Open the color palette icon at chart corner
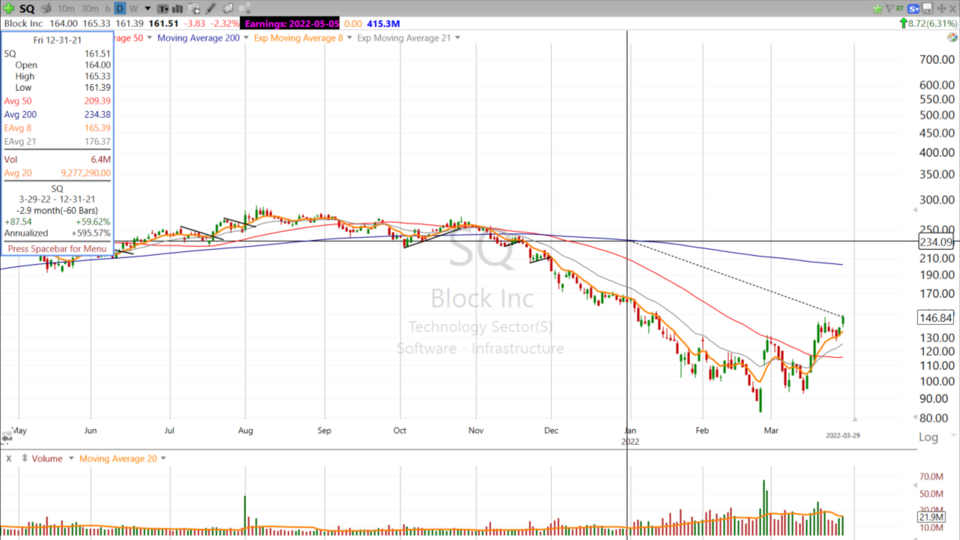Screen dimensions: 960x540 click(x=952, y=37)
